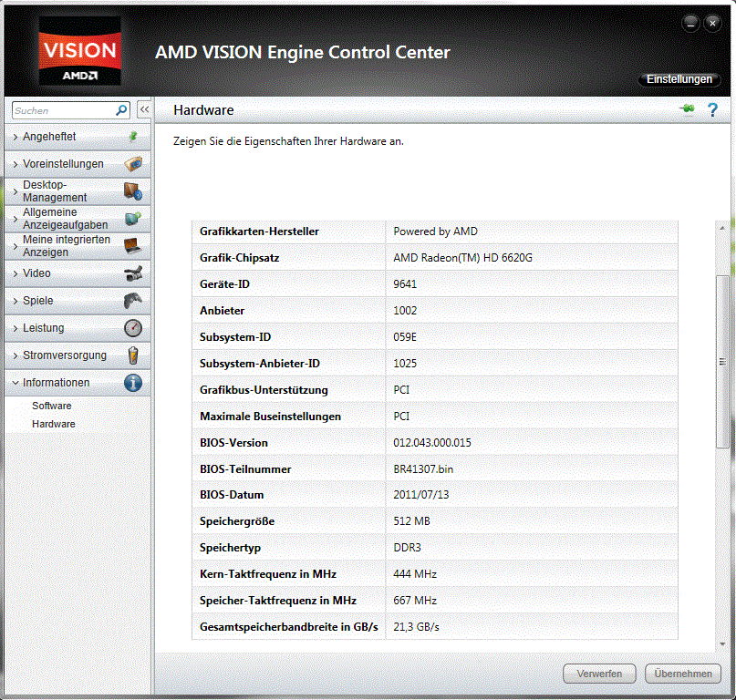Click the Kern-Taktfrequenz value 444 MHz
Screen dimensions: 736x700
pos(415,574)
